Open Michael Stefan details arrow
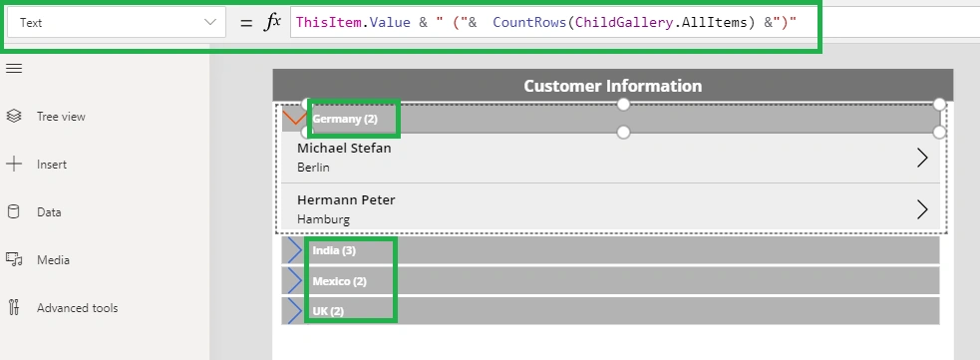 click(922, 159)
